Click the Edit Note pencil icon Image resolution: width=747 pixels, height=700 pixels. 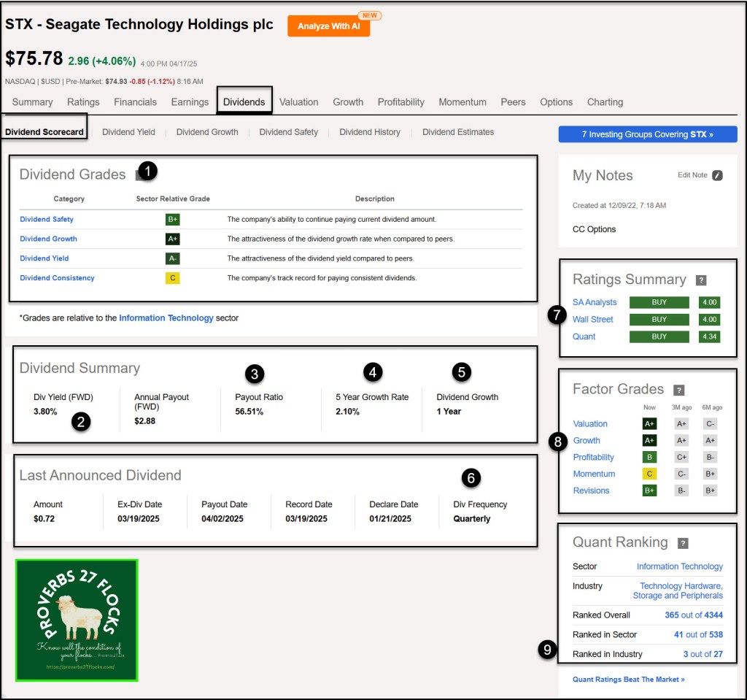tap(717, 175)
